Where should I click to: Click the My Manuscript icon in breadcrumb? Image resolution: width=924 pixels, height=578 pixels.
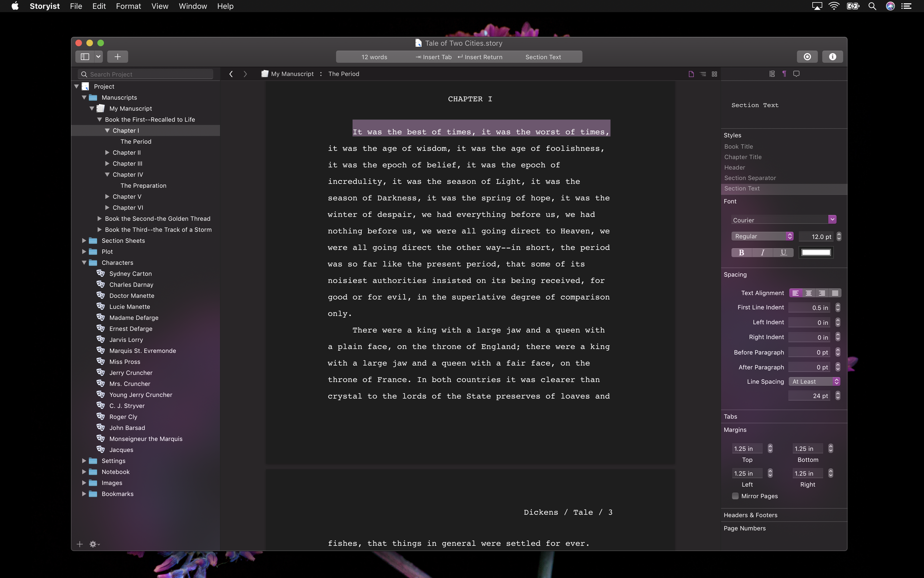265,74
